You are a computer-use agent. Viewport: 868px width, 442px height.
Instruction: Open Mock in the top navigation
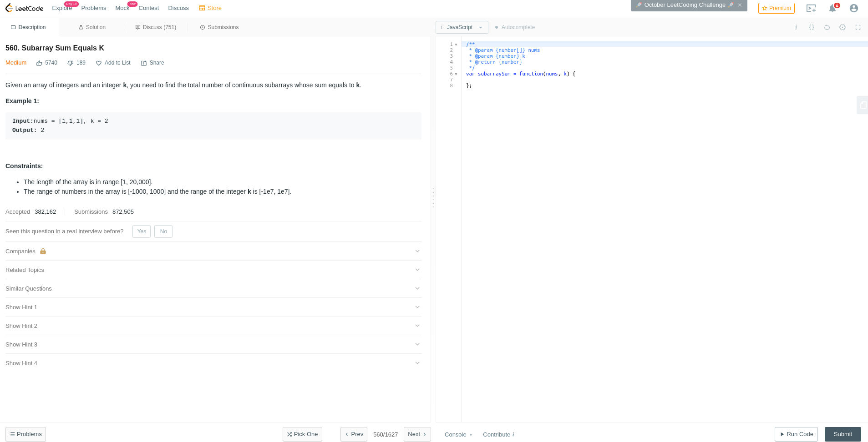pyautogui.click(x=122, y=8)
